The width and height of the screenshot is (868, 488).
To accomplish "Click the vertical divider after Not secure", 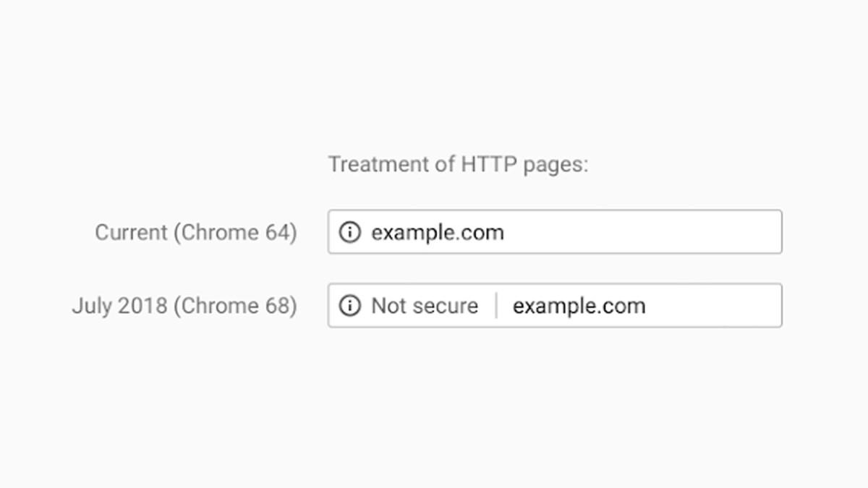I will point(496,306).
